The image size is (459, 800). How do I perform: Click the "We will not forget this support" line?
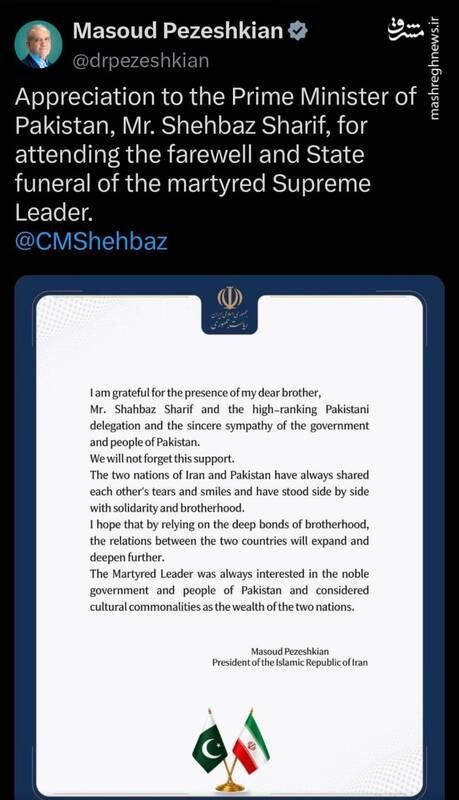tap(162, 458)
